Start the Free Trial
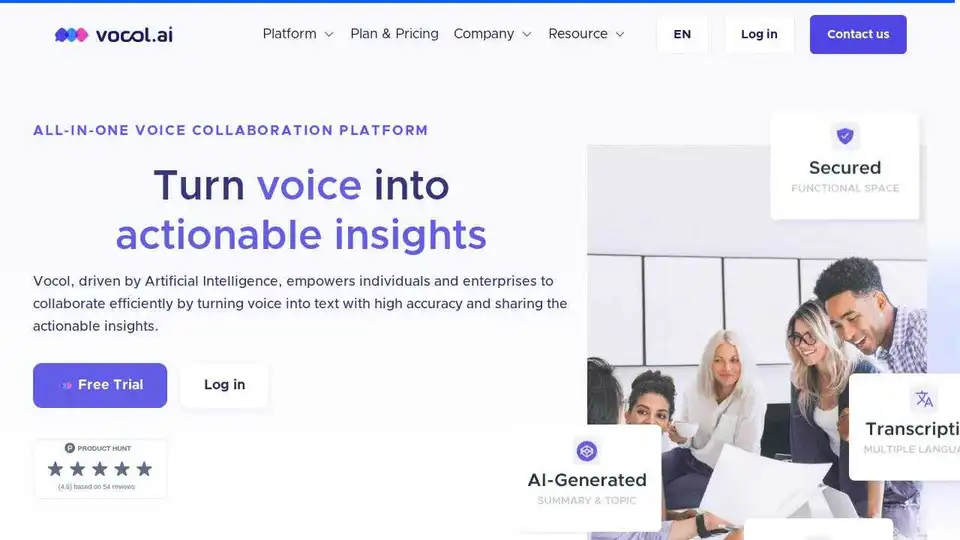This screenshot has width=960, height=540. 100,385
